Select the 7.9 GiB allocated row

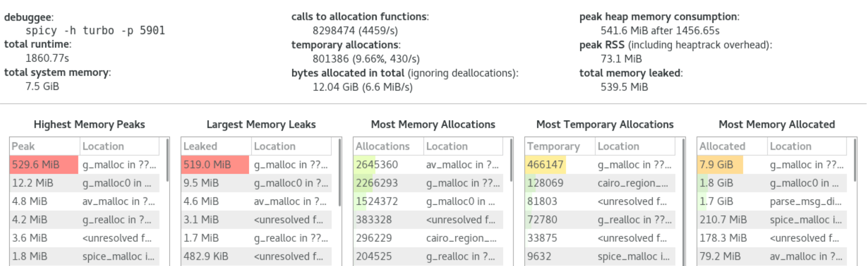click(x=772, y=165)
